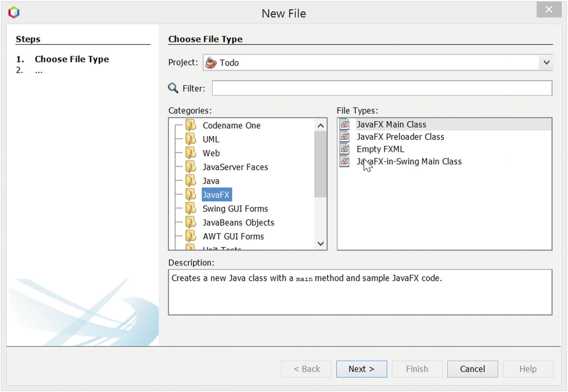
Task: Click the Categories scrollbar down arrow
Action: [321, 244]
